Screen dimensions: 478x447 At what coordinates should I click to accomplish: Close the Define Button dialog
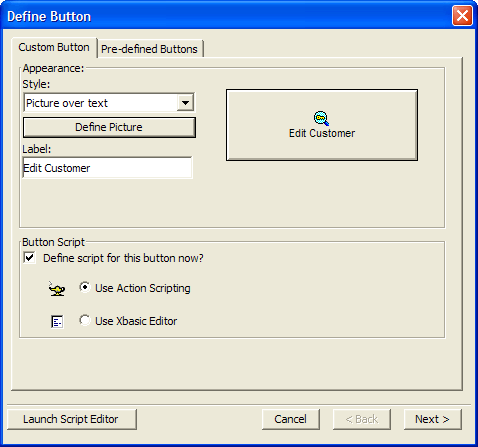[x=462, y=15]
